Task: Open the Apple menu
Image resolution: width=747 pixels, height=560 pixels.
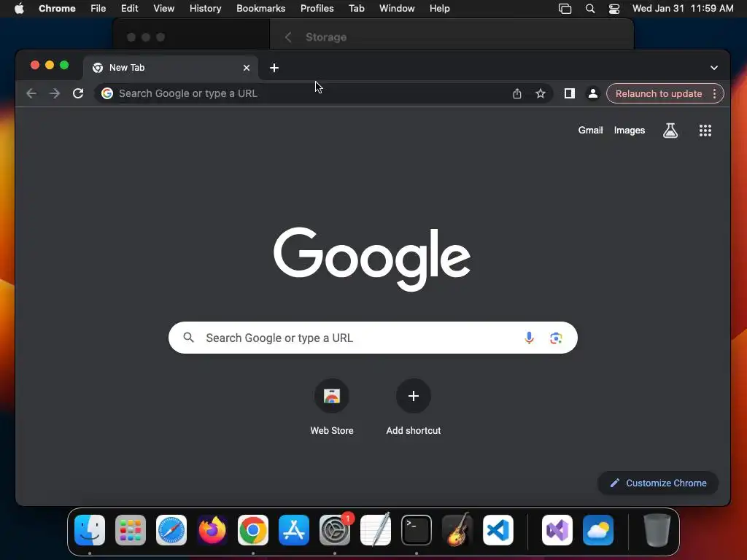Action: click(x=19, y=8)
